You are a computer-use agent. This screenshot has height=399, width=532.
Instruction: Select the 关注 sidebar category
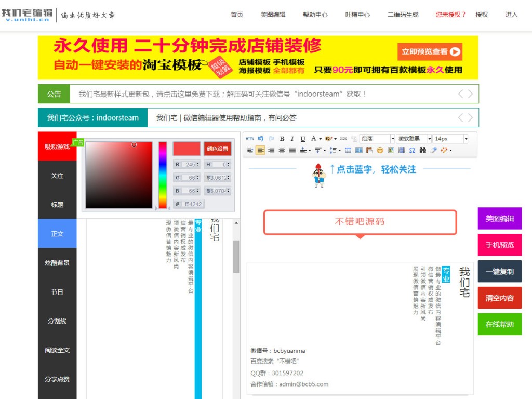coord(57,176)
